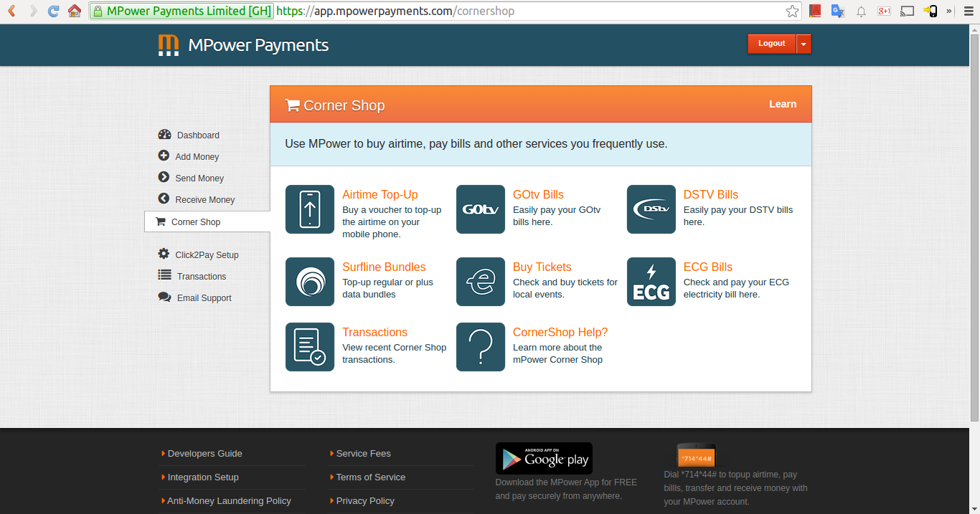The width and height of the screenshot is (980, 514).
Task: Open the Chrome hamburger menu
Action: click(x=967, y=11)
